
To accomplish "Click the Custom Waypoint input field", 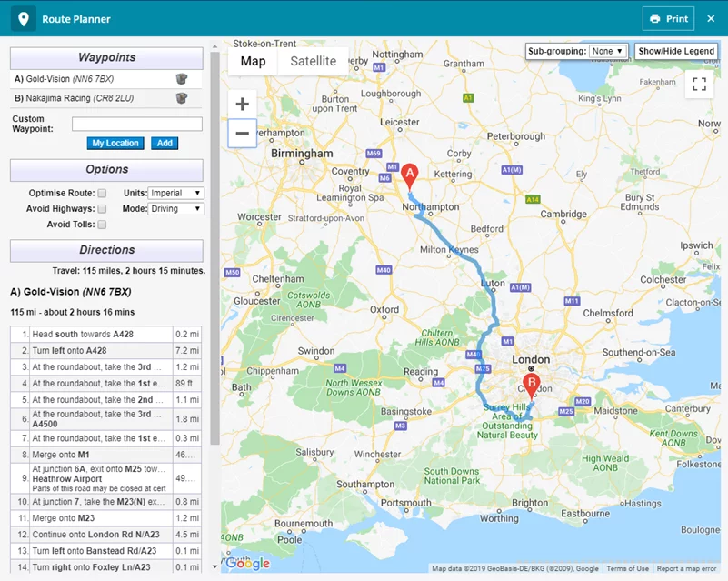I will (x=137, y=124).
